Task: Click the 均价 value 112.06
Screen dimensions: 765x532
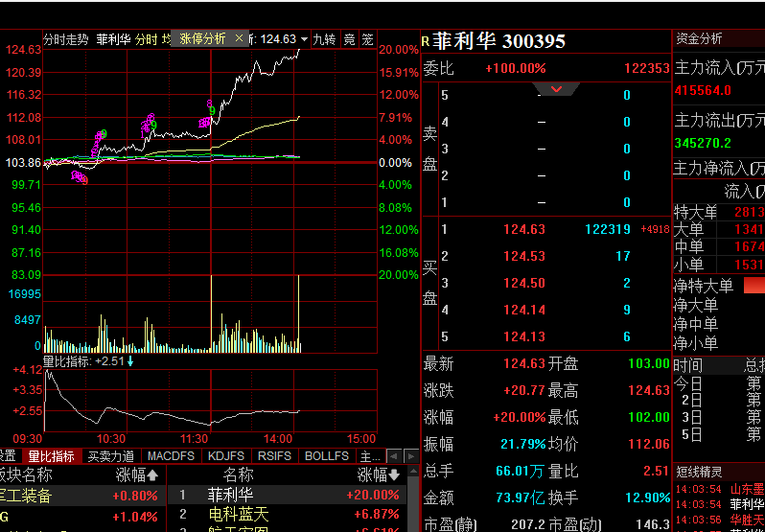Action: coord(649,444)
